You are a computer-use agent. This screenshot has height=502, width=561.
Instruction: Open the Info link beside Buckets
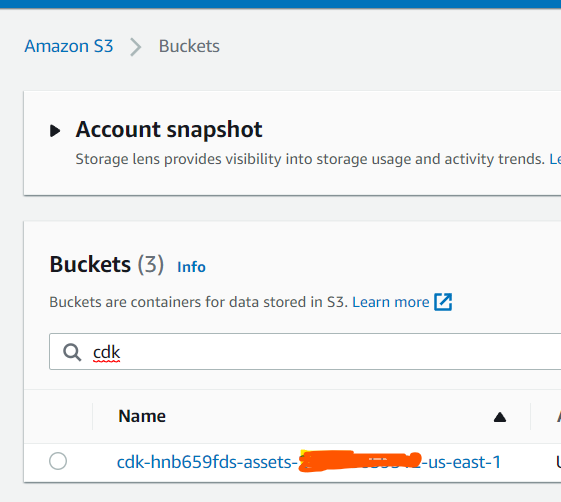(x=191, y=267)
